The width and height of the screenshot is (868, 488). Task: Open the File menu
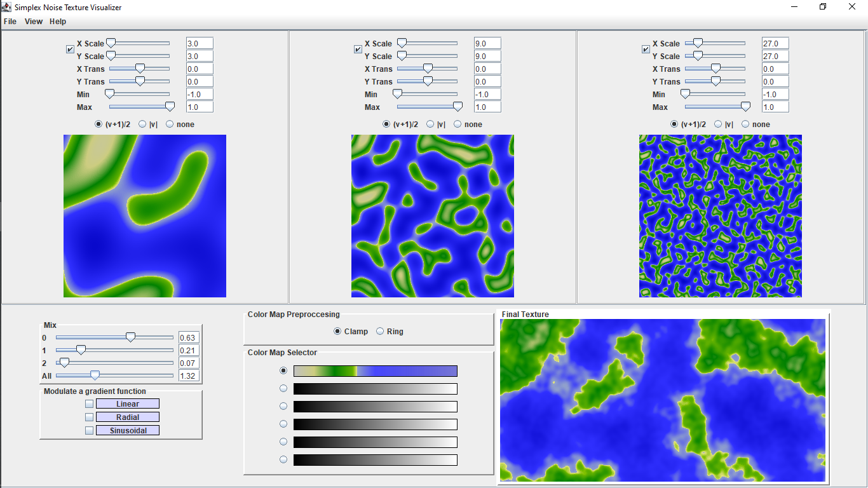tap(10, 22)
